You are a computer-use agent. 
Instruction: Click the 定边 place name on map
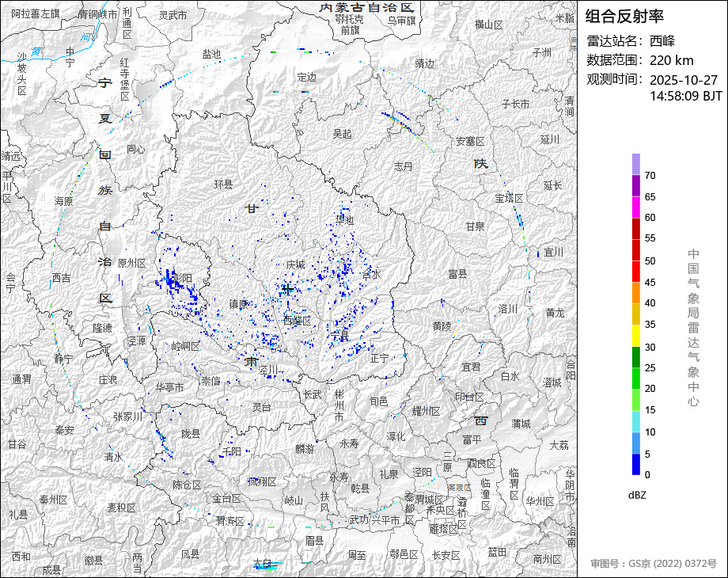pyautogui.click(x=306, y=77)
